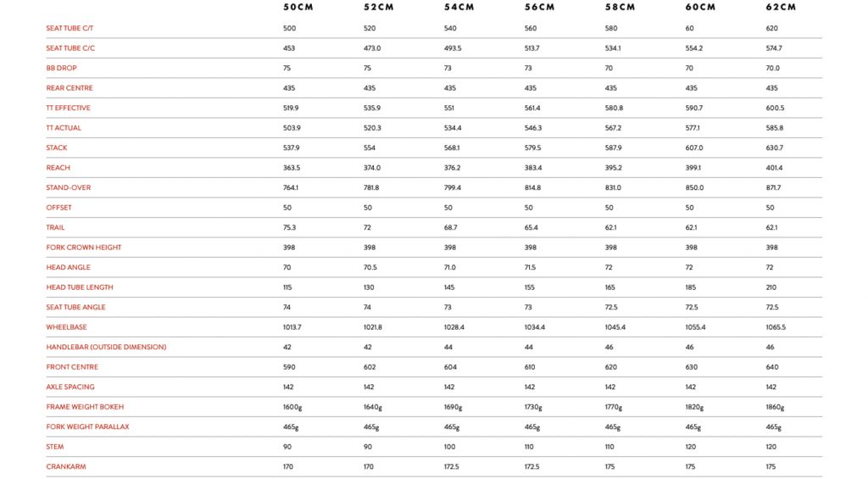Select the 62CM column header

pos(781,8)
